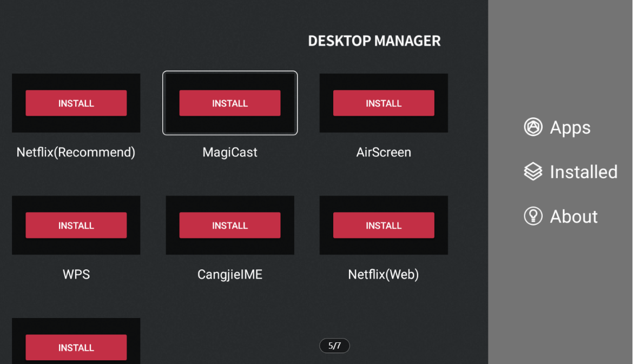This screenshot has height=364, width=633.
Task: Install the CangjieIME app
Action: (230, 225)
